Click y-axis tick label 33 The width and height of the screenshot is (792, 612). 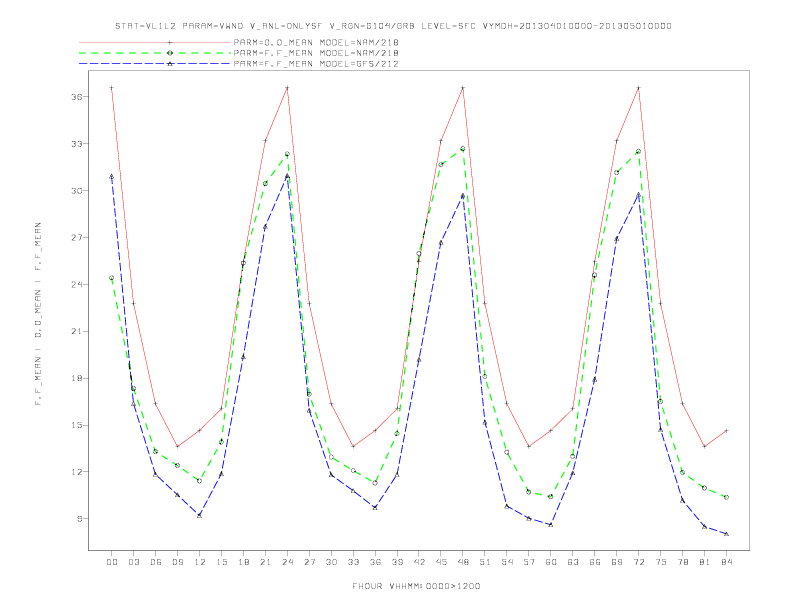pos(77,143)
